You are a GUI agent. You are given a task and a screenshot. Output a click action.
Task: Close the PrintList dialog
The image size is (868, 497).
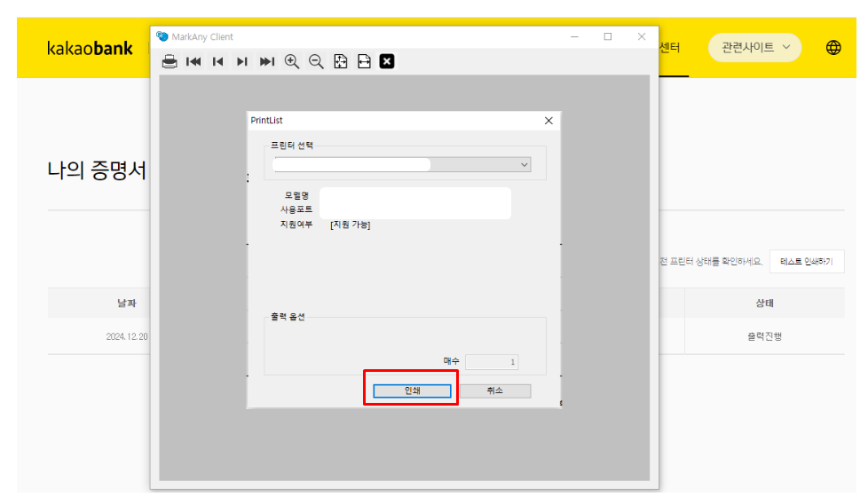click(548, 121)
